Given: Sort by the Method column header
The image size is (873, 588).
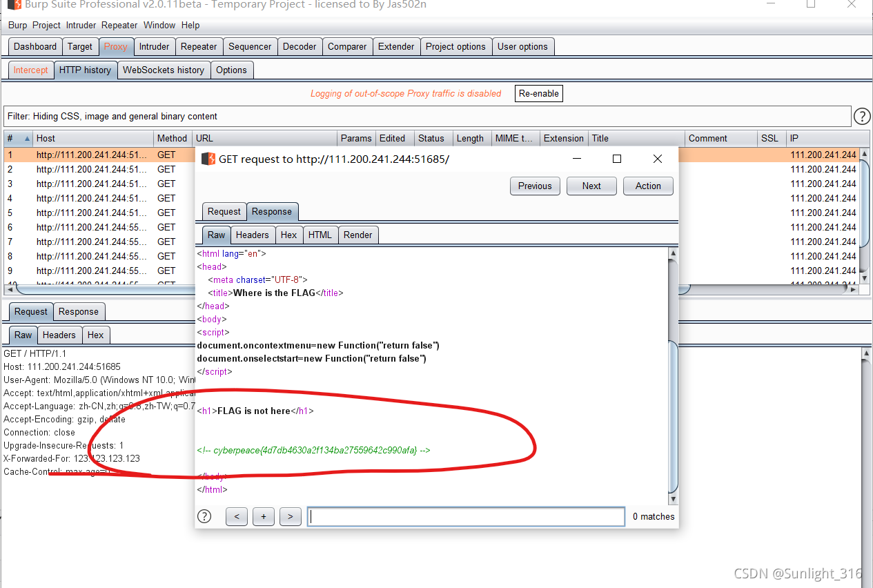Looking at the screenshot, I should click(x=173, y=138).
